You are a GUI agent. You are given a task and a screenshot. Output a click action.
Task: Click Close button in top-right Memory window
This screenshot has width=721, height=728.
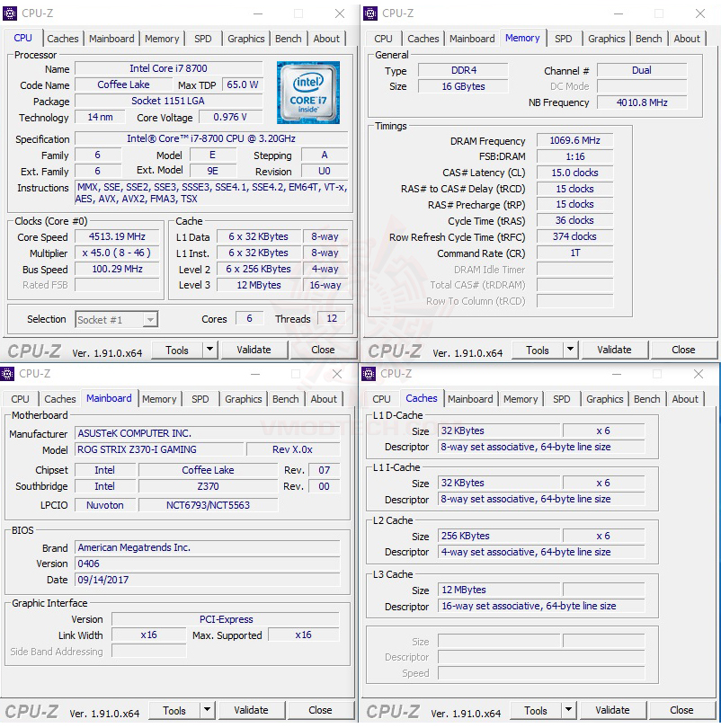[x=683, y=350]
